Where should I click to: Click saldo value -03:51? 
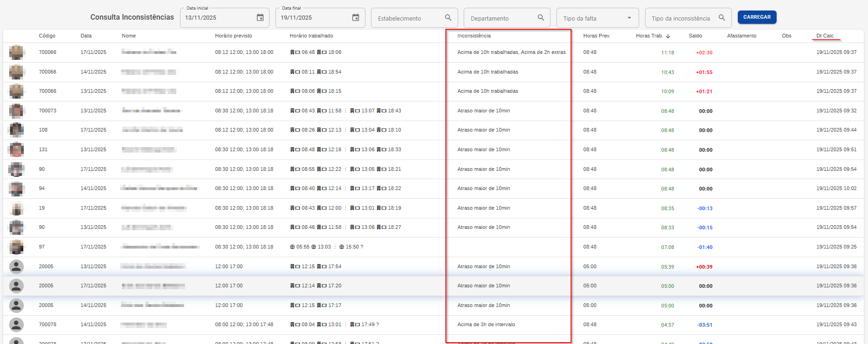coord(704,325)
